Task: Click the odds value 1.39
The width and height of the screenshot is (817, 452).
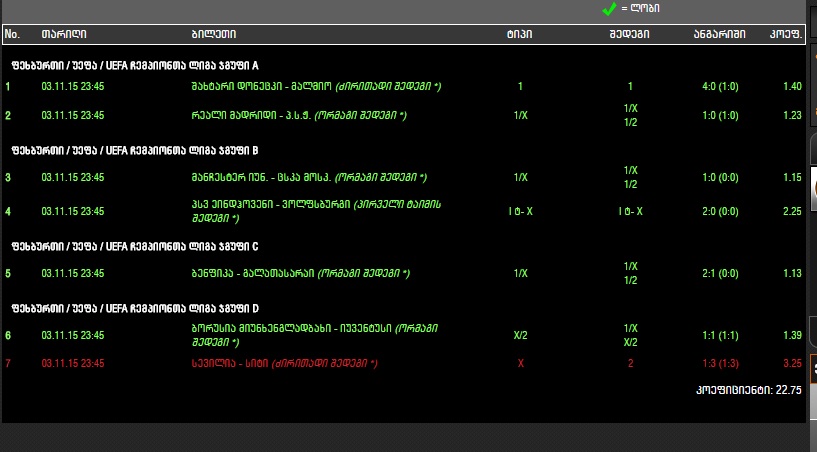Action: pos(792,335)
